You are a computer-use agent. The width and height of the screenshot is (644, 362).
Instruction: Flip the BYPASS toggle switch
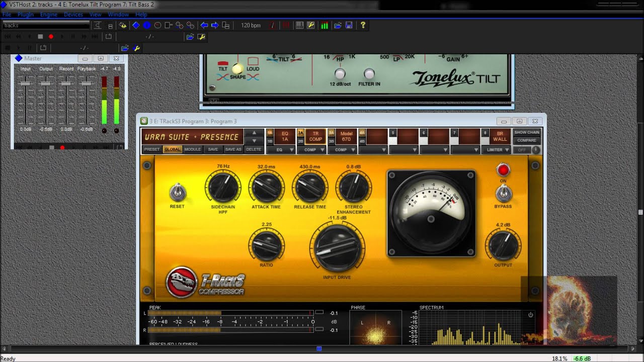pyautogui.click(x=503, y=194)
